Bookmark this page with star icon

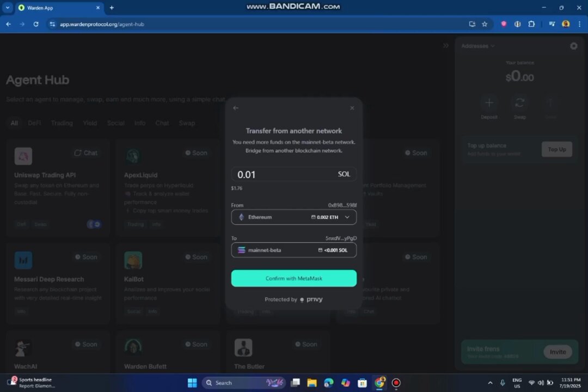coord(485,24)
